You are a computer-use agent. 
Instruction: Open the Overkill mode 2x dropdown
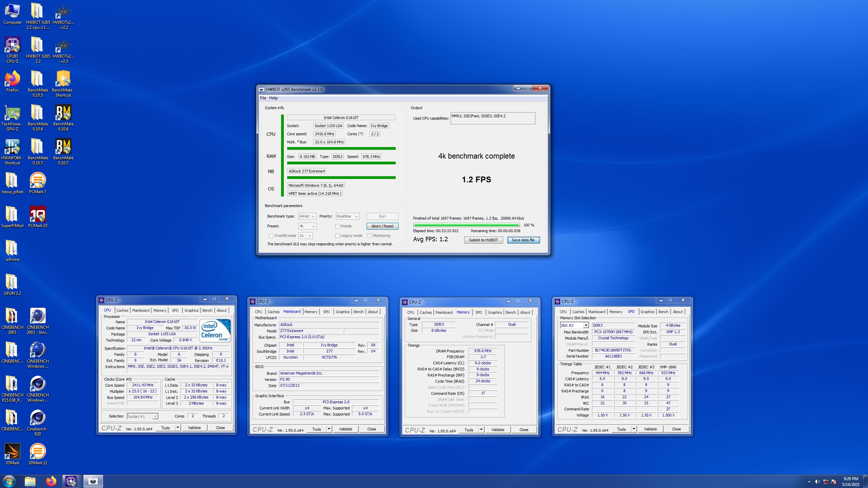click(305, 236)
